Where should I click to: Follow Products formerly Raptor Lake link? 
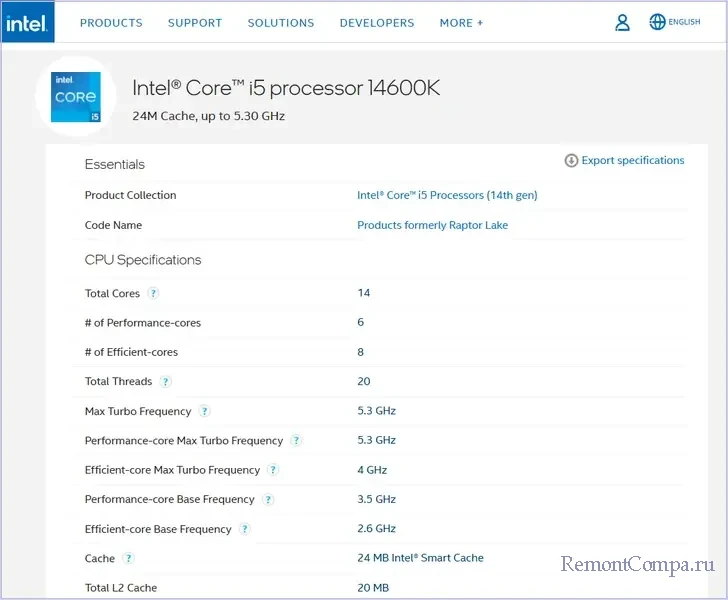pos(432,225)
